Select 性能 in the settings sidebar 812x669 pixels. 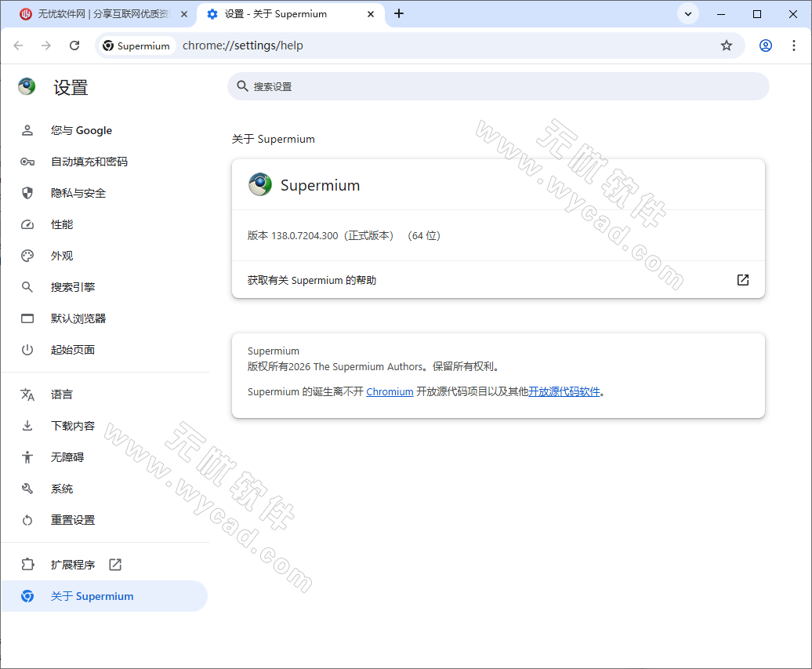pyautogui.click(x=62, y=224)
